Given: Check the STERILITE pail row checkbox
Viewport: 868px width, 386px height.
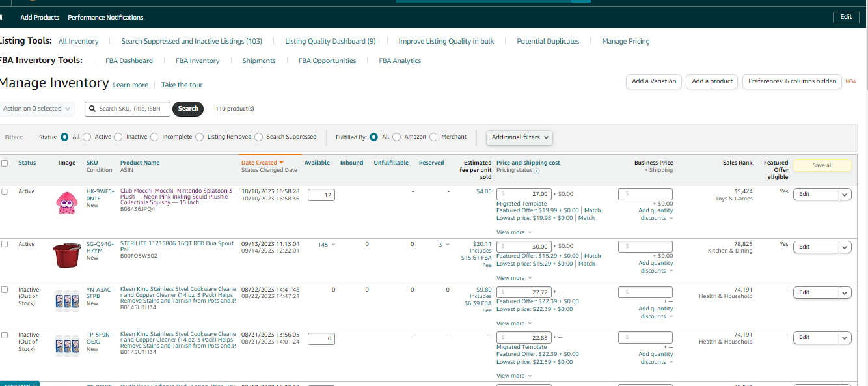Looking at the screenshot, I should [5, 244].
